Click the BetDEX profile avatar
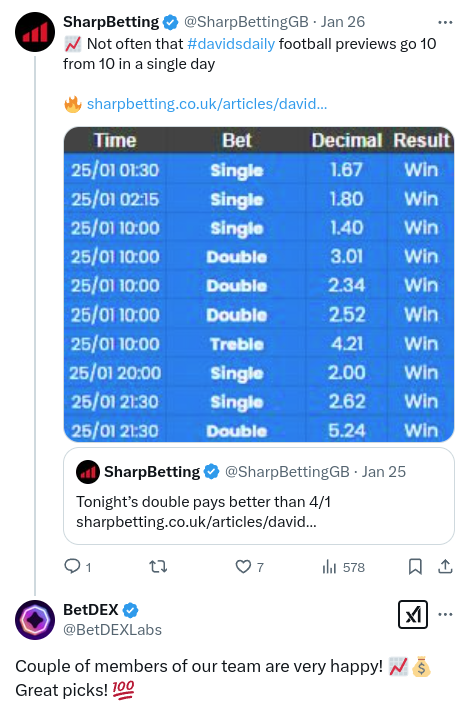 click(35, 620)
